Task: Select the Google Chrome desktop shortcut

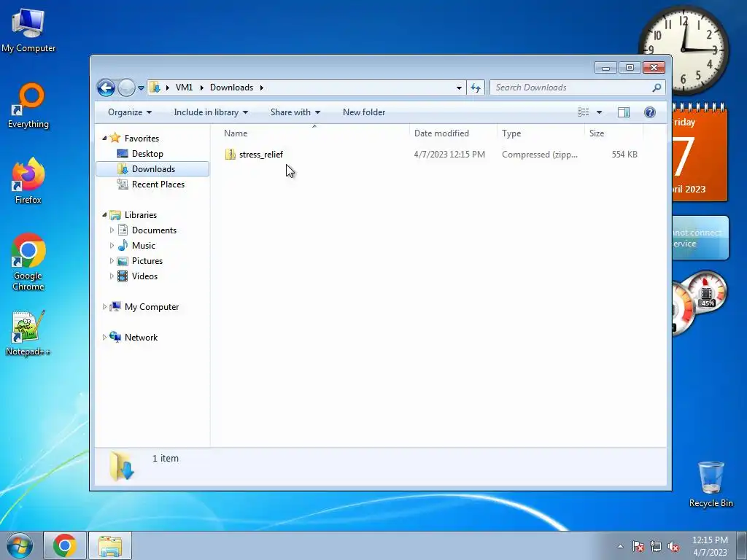Action: 28,262
